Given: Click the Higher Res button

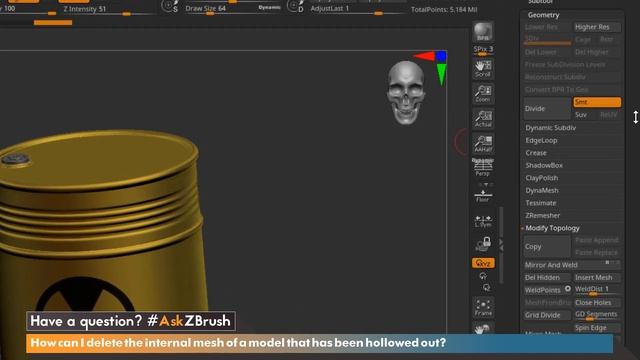Looking at the screenshot, I should coord(597,27).
